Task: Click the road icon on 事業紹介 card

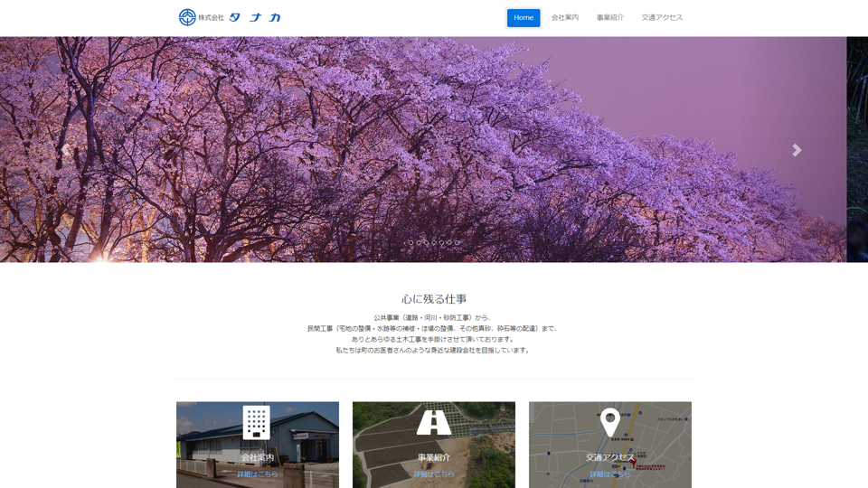Action: (434, 422)
